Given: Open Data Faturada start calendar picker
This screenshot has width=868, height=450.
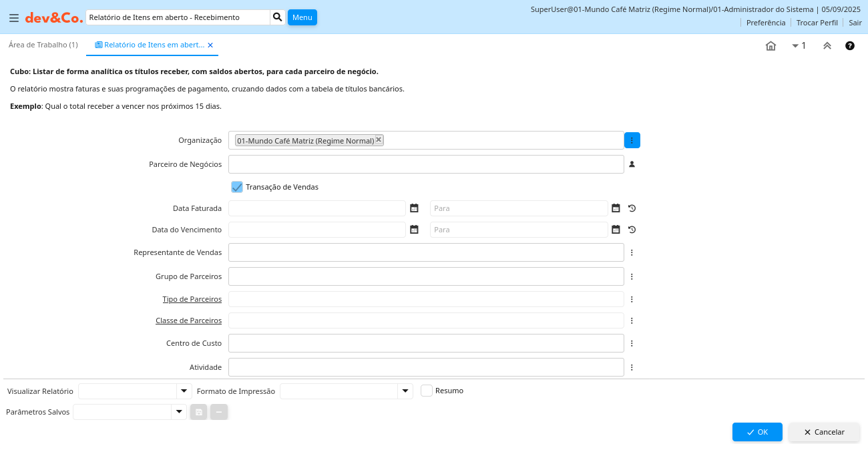Looking at the screenshot, I should 414,208.
